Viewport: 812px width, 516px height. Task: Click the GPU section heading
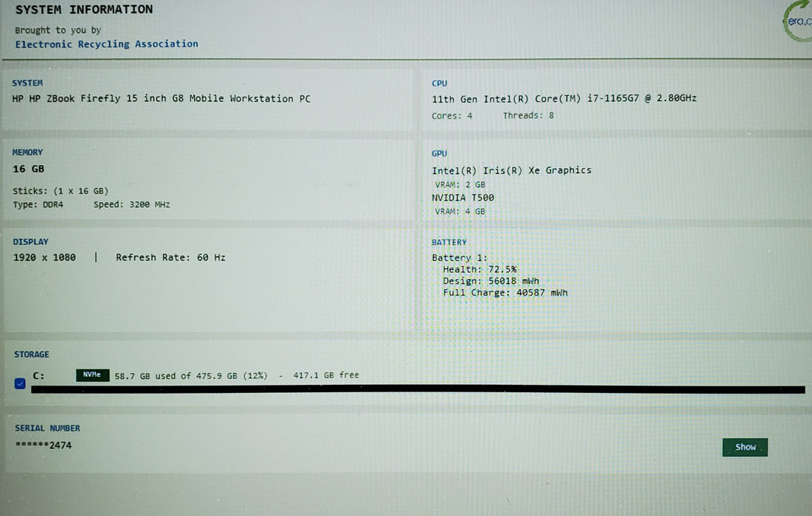(x=439, y=154)
